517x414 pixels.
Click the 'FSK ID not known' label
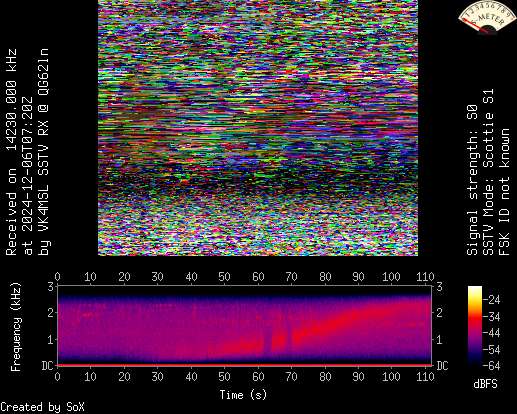click(504, 192)
